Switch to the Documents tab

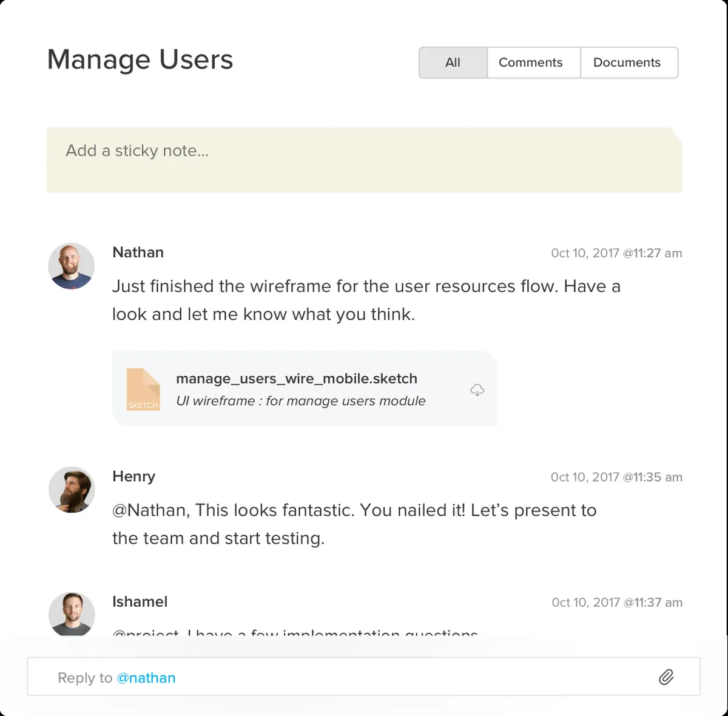pyautogui.click(x=627, y=62)
